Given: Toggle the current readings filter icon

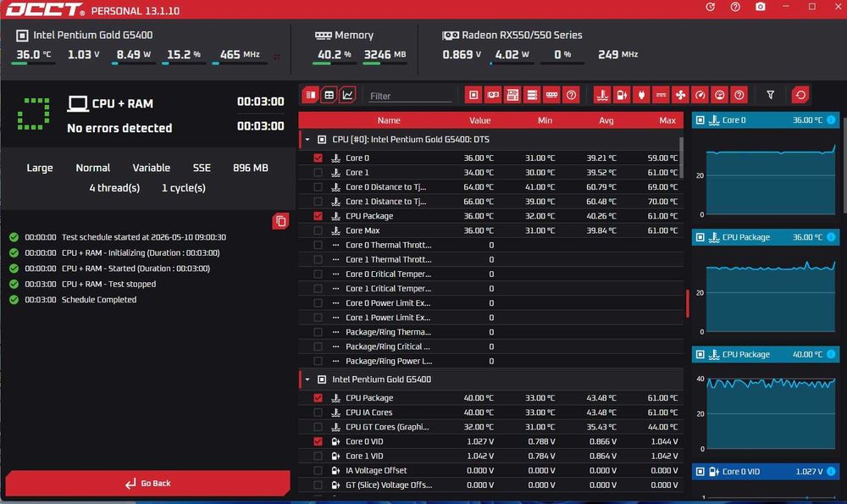Looking at the screenshot, I should pos(661,95).
